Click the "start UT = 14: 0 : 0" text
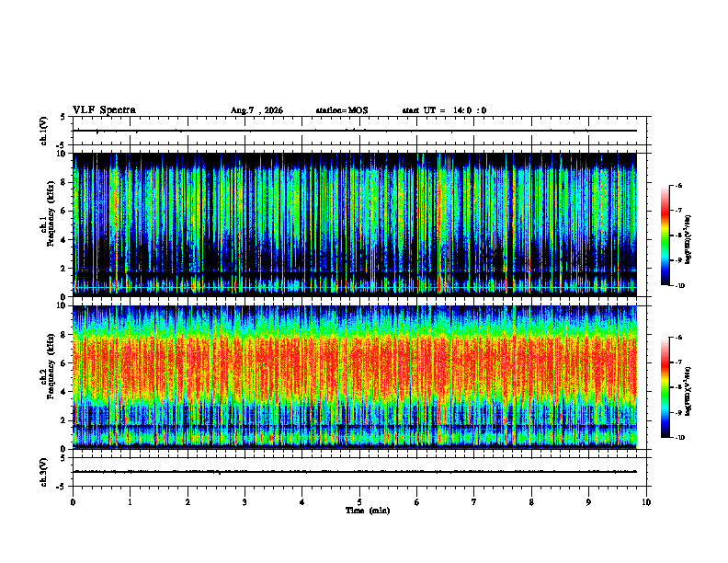 click(x=444, y=110)
